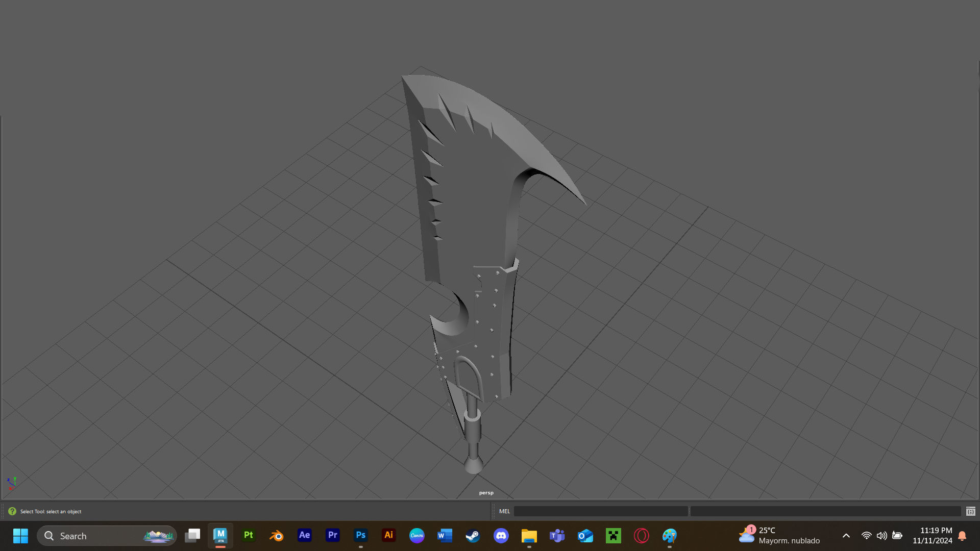Open Illustrator from the taskbar
980x551 pixels.
coord(389,536)
